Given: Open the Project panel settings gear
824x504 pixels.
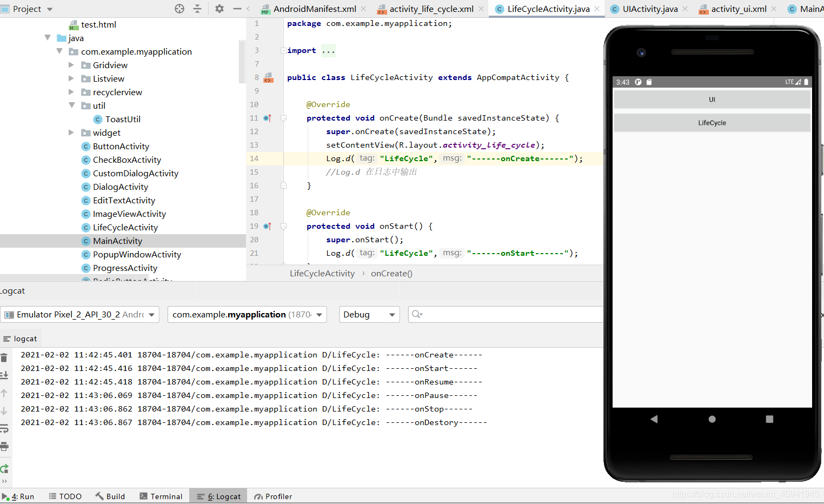Looking at the screenshot, I should [219, 9].
